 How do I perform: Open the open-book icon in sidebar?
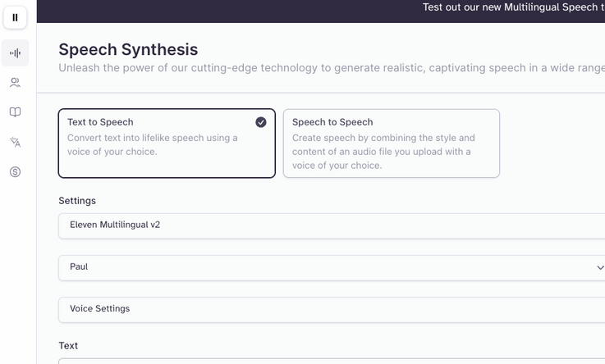[15, 112]
